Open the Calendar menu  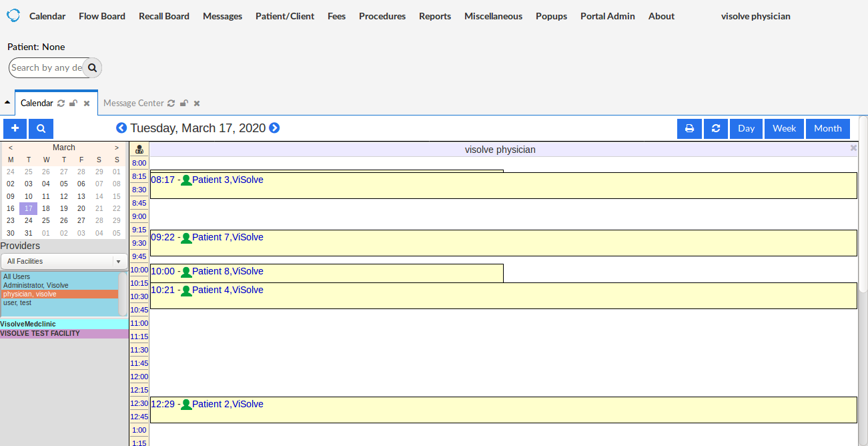47,16
